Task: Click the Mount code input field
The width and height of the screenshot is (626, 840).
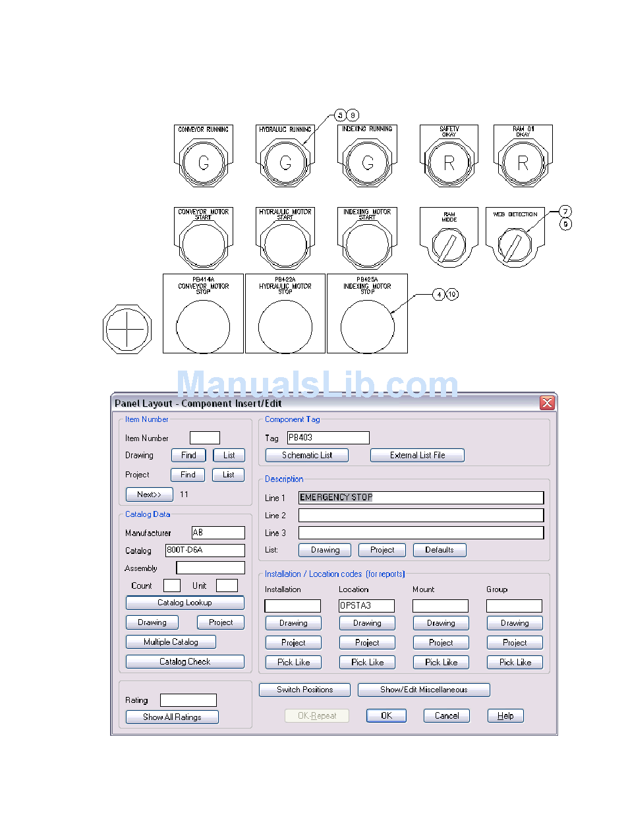Action: click(440, 606)
